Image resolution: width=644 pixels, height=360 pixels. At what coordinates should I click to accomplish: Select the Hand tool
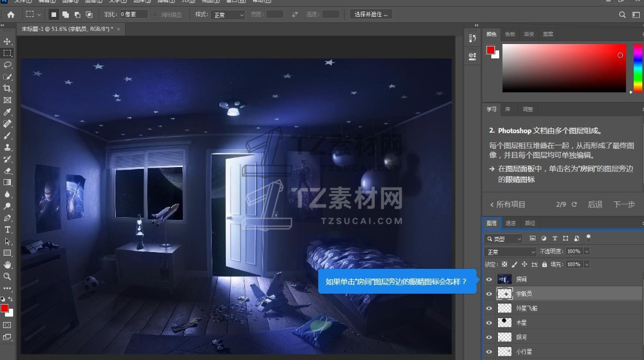8,265
